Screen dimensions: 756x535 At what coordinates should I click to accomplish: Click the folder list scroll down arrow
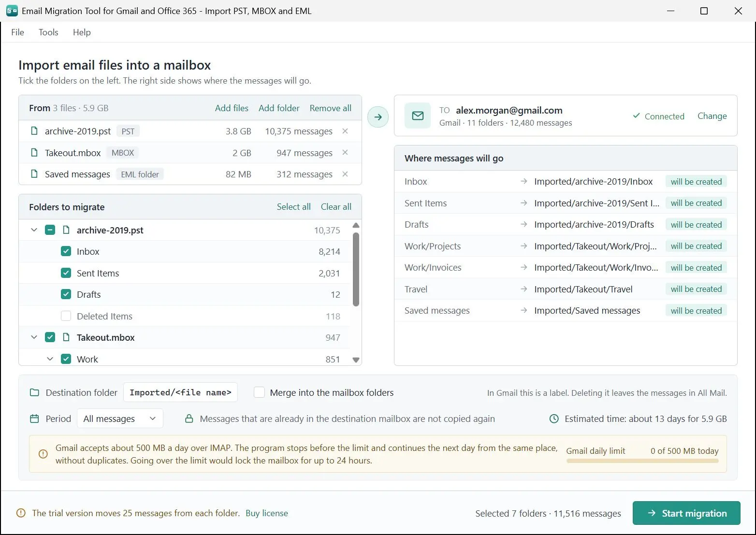[356, 360]
